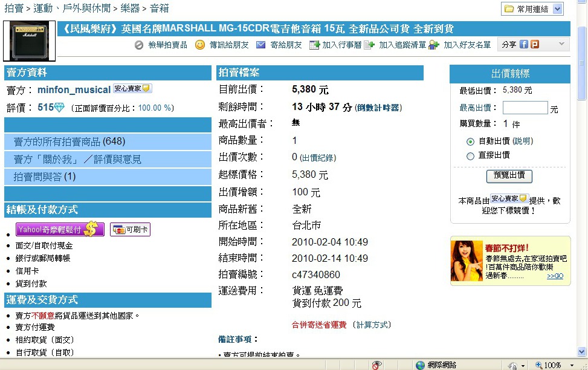This screenshot has width=588, height=370.
Task: Click the >>GO link in ad
Action: pyautogui.click(x=555, y=276)
